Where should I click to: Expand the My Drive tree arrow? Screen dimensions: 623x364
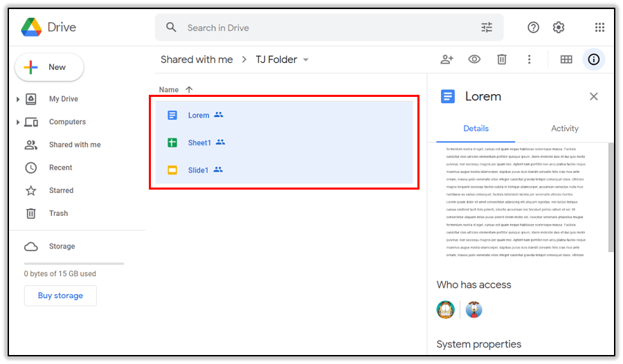tap(18, 100)
